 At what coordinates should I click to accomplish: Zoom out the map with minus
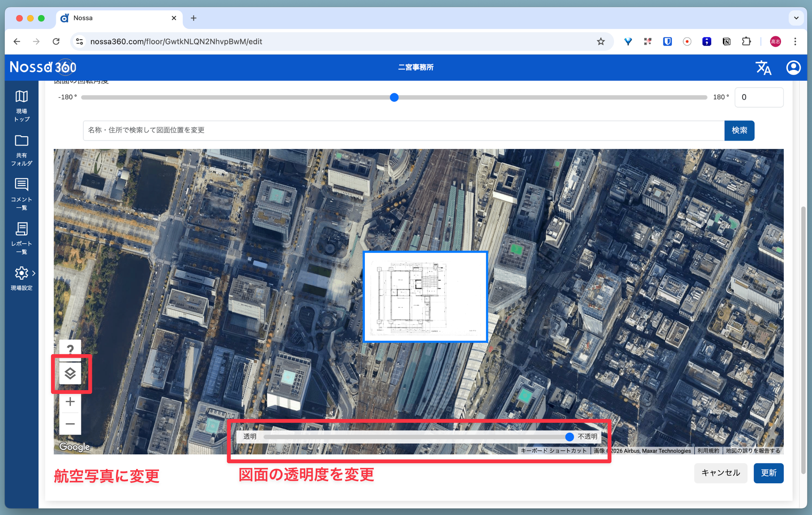tap(70, 424)
